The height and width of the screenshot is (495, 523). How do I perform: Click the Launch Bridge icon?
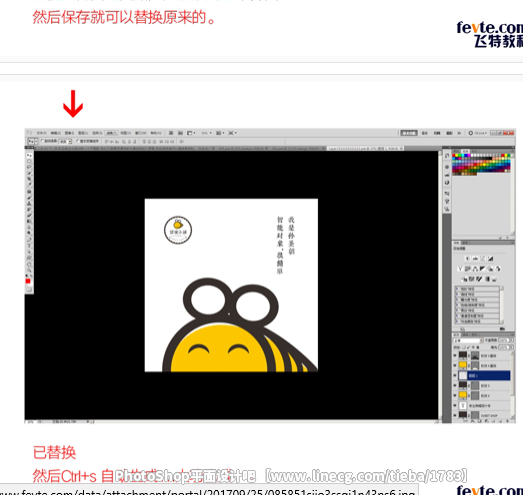[x=171, y=133]
